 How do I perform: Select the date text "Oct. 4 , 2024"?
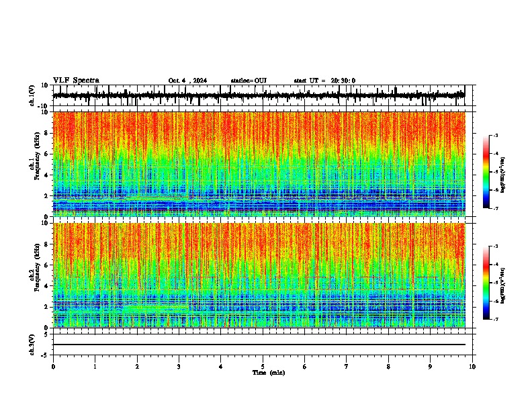[187, 81]
